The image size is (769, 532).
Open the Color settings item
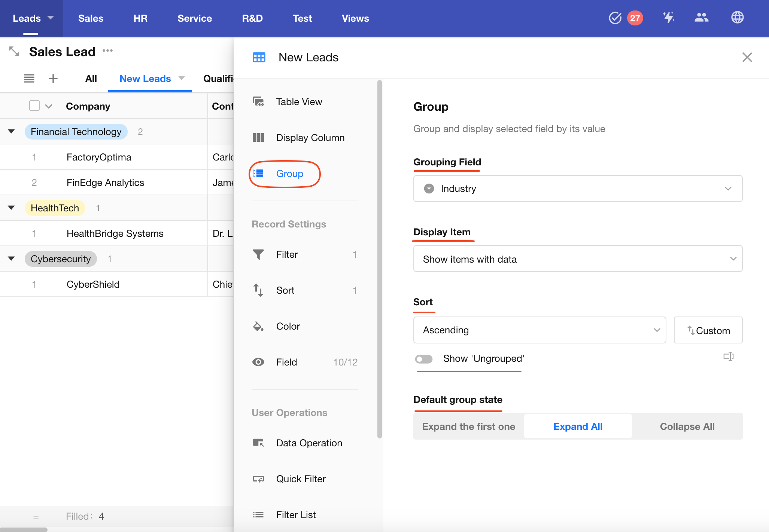[288, 326]
